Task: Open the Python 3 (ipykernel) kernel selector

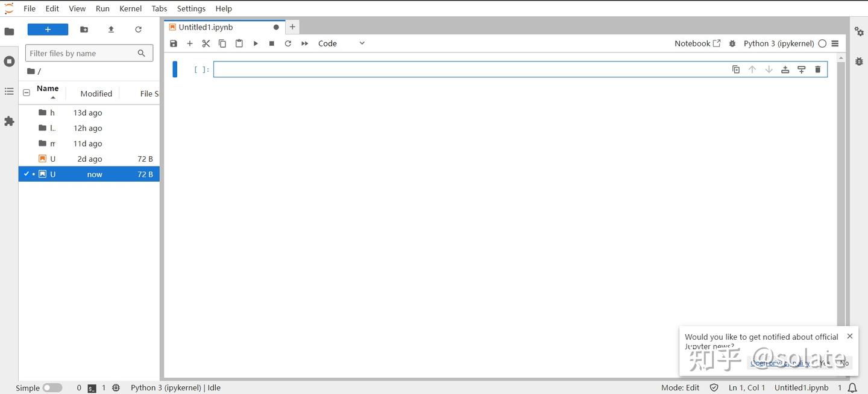Action: click(778, 43)
